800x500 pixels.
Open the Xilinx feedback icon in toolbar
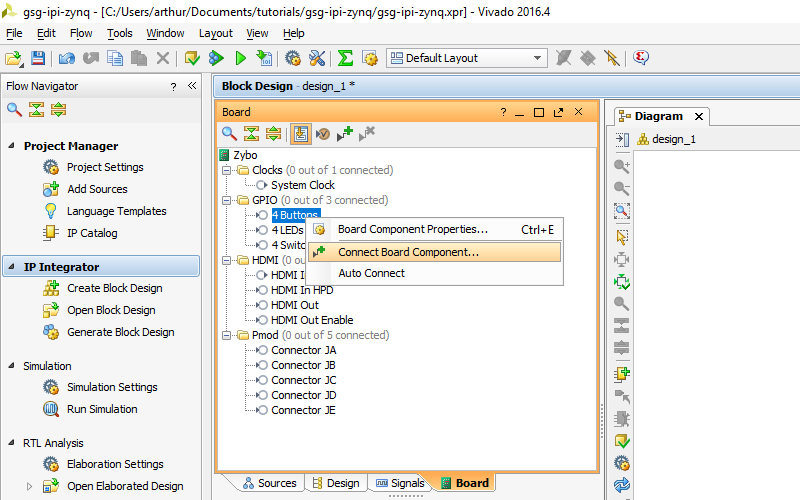coord(641,57)
